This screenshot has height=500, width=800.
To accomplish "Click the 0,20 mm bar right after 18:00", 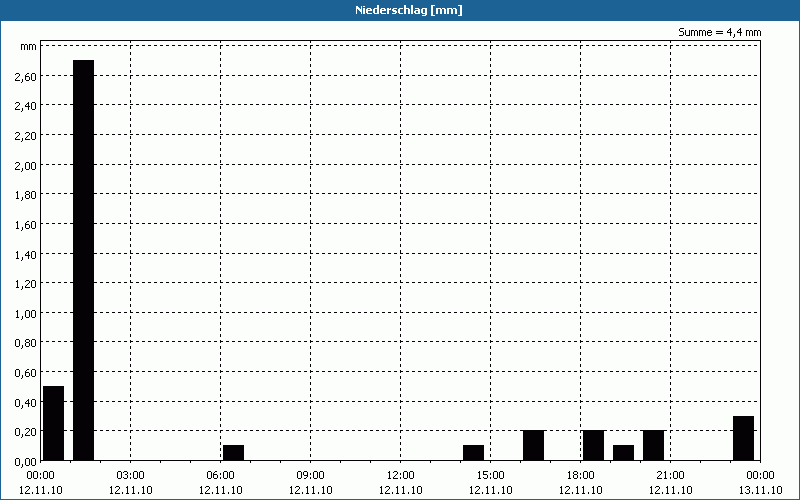I will pos(594,445).
